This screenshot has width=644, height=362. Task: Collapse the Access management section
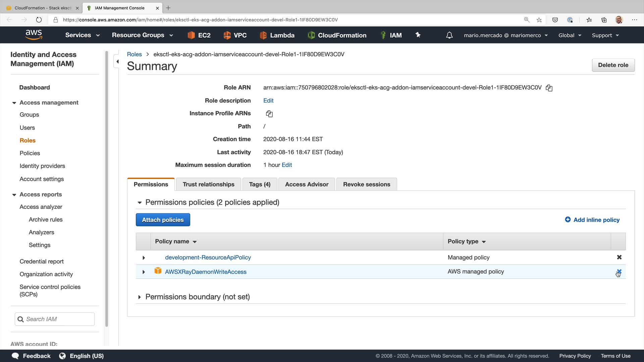[x=14, y=103]
